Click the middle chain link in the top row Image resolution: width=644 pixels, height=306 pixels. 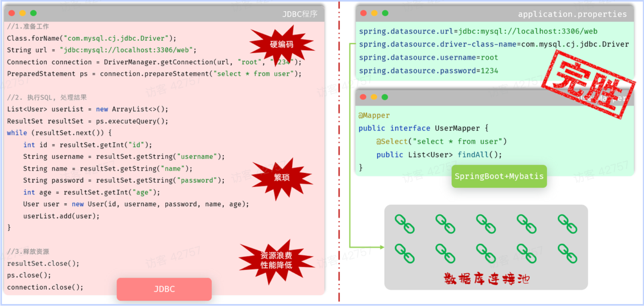pyautogui.click(x=486, y=224)
